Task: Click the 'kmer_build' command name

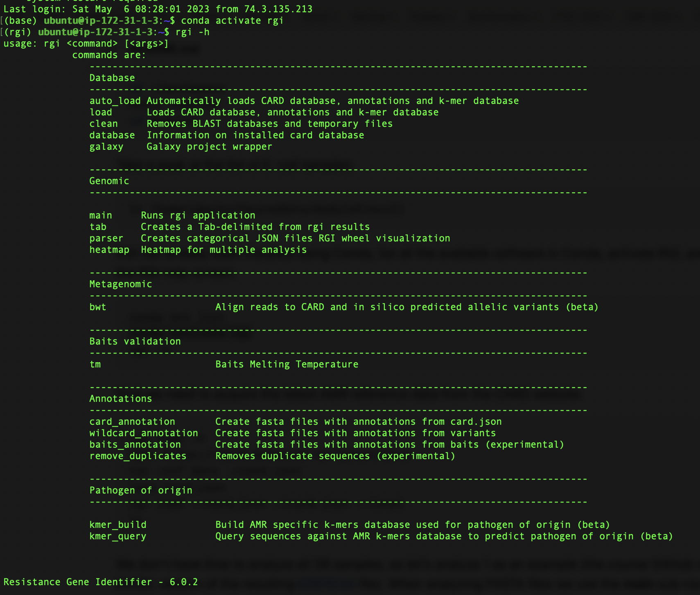Action: [118, 525]
